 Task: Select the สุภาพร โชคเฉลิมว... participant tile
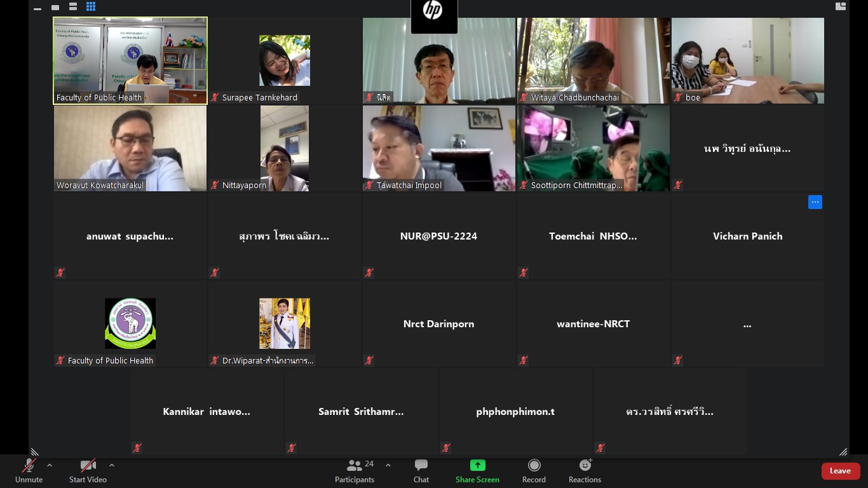285,236
